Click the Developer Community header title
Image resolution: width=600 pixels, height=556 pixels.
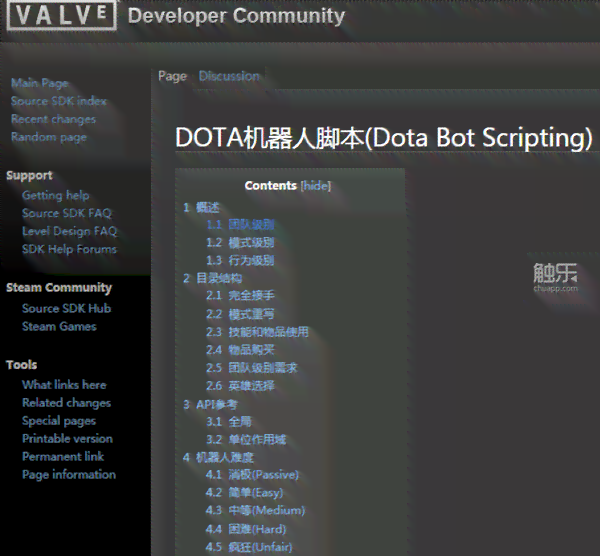coord(236,16)
